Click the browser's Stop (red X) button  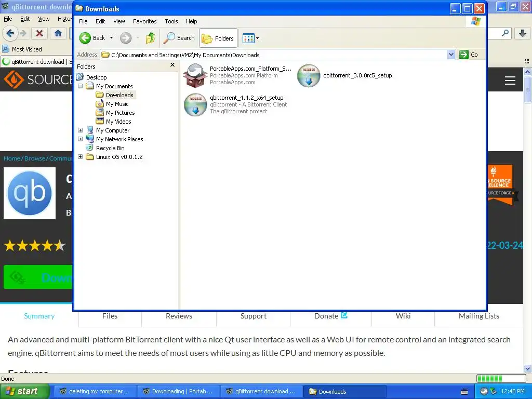point(39,33)
